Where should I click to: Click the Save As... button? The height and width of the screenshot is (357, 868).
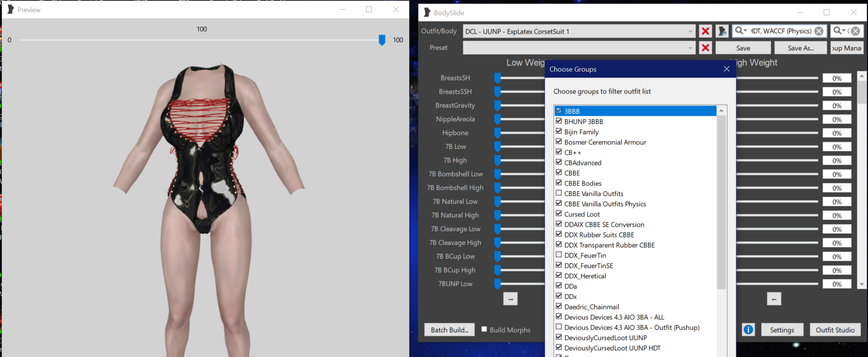click(x=800, y=48)
